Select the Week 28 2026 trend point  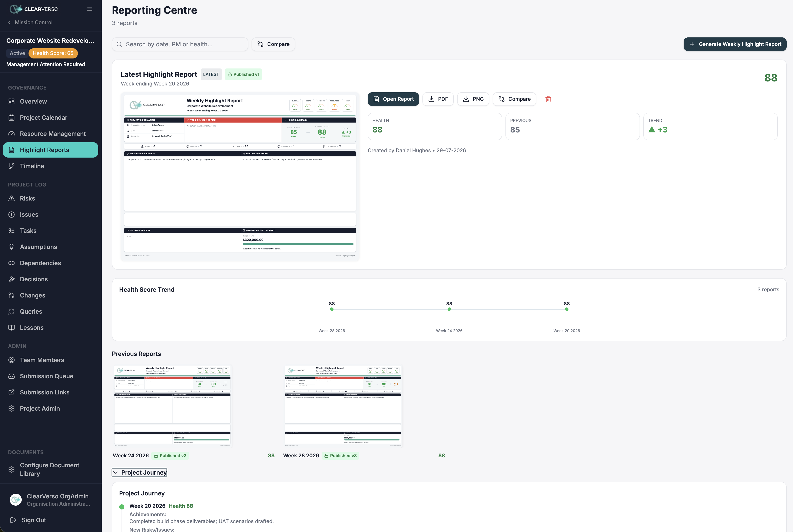[x=332, y=309]
